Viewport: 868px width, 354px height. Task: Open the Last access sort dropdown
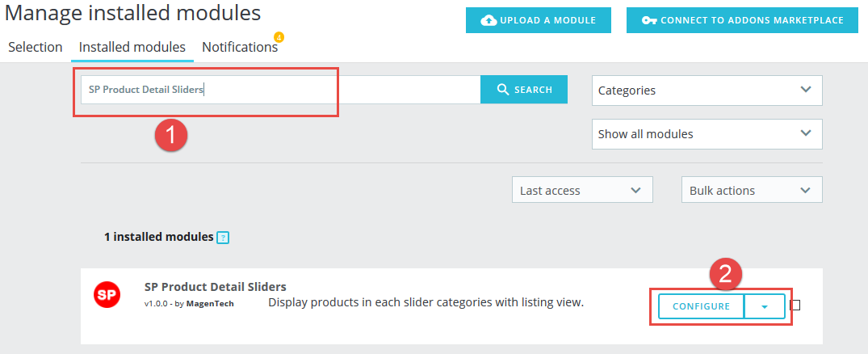(582, 190)
